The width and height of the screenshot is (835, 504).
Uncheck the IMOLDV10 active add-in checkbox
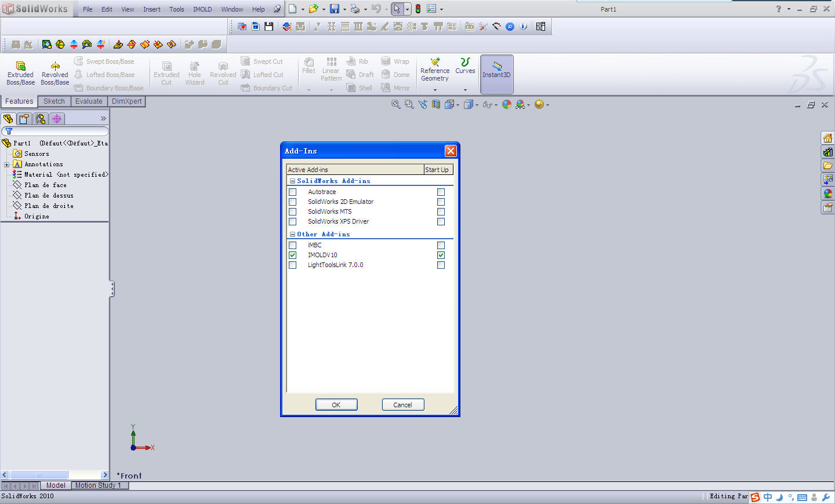click(x=293, y=255)
